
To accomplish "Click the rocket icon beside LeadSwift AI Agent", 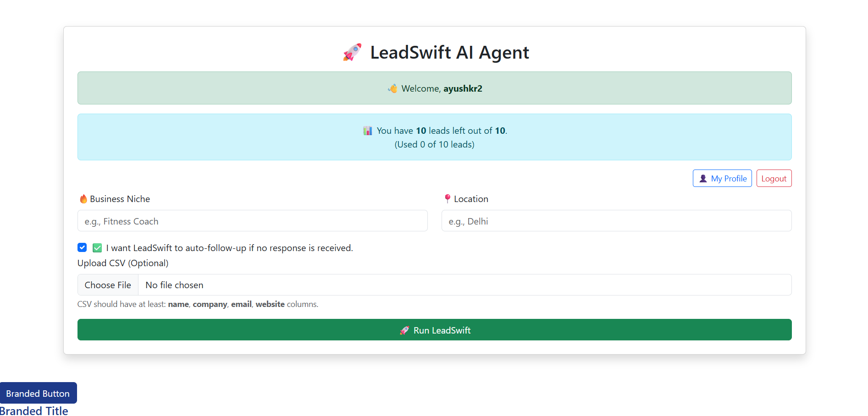I will pyautogui.click(x=352, y=53).
